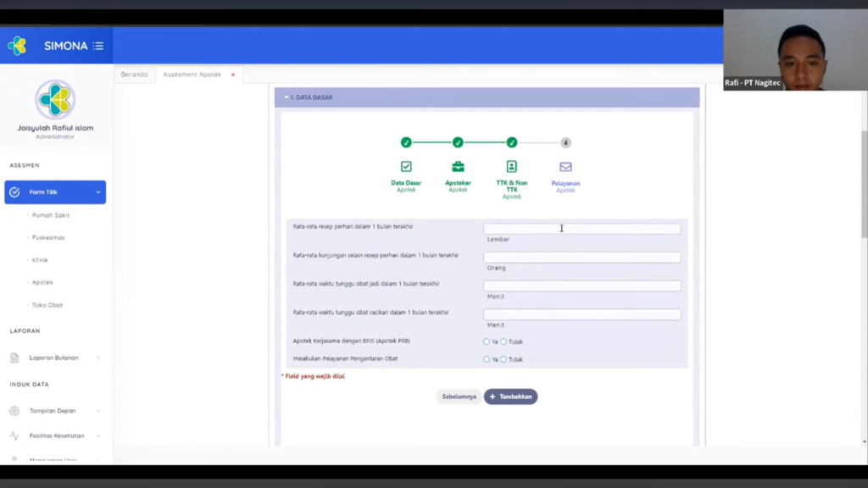The width and height of the screenshot is (868, 488).
Task: Click the Tambahkan button
Action: click(510, 396)
